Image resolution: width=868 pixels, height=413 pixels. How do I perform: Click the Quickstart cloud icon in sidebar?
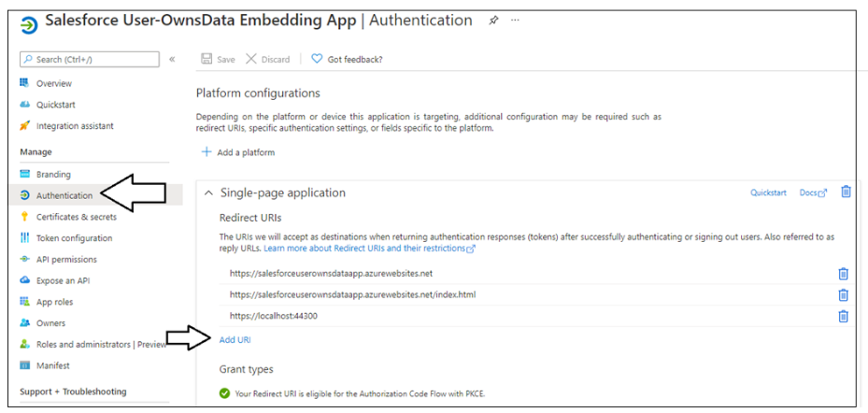pyautogui.click(x=24, y=105)
